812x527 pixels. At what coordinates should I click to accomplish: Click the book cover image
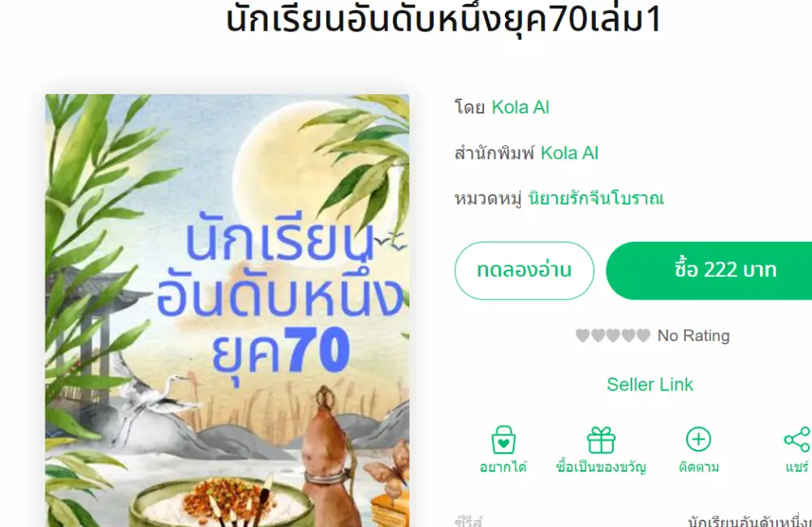(227, 311)
